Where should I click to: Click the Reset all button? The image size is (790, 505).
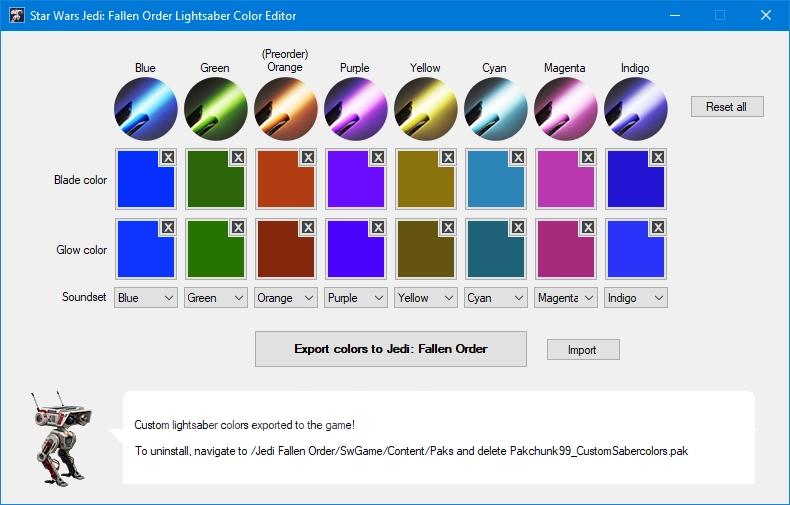[x=727, y=107]
